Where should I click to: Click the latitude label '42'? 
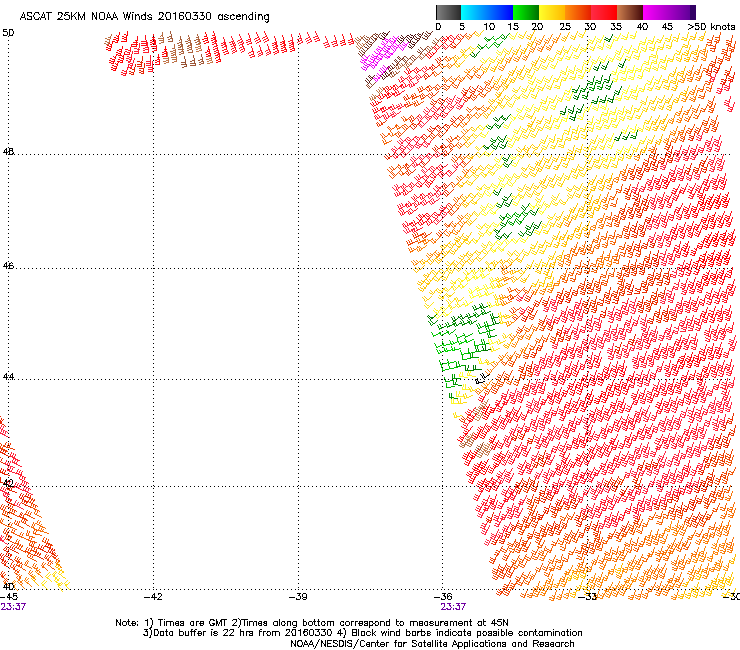pyautogui.click(x=8, y=483)
